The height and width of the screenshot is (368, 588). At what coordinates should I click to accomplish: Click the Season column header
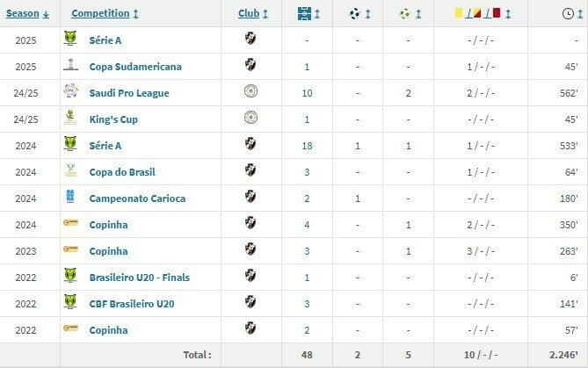pyautogui.click(x=23, y=13)
